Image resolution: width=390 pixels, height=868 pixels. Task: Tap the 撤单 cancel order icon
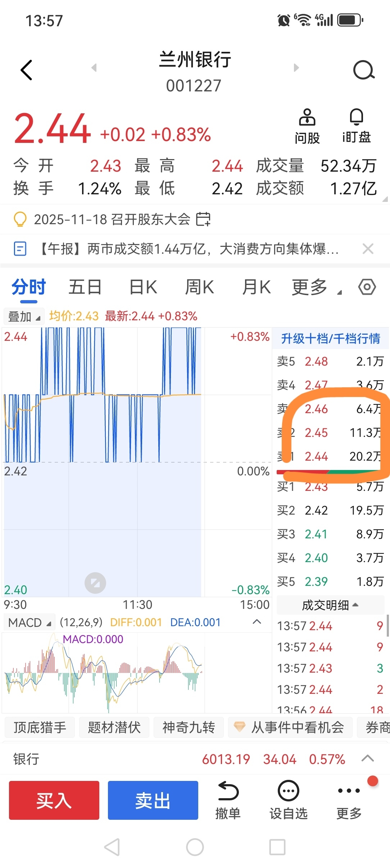pyautogui.click(x=228, y=790)
